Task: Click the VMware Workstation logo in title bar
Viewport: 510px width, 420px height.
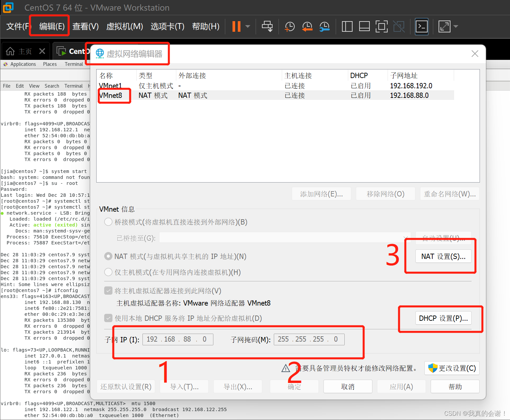Action: click(x=8, y=7)
